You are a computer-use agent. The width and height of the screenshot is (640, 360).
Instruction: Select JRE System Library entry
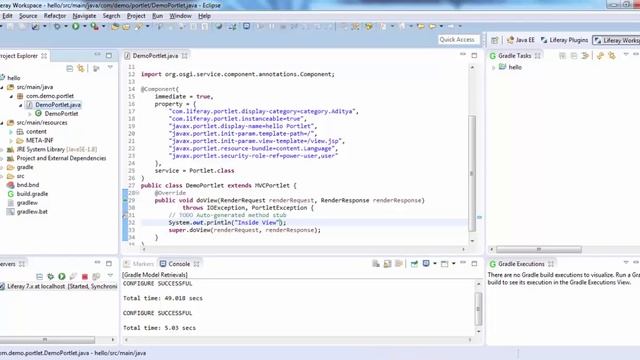click(56, 149)
